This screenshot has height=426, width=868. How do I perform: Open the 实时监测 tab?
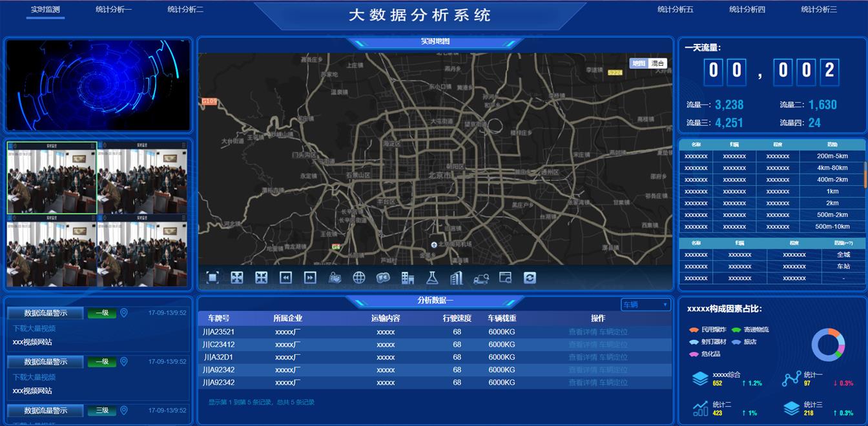(x=45, y=10)
